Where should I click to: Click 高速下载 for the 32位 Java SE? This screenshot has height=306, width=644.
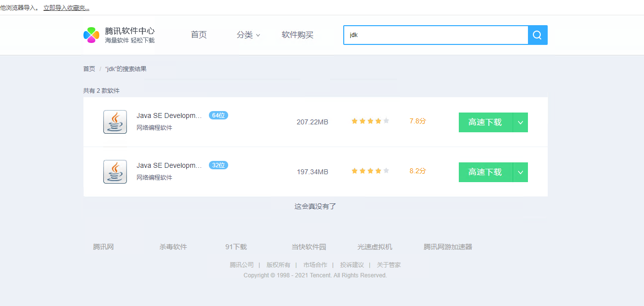tap(485, 172)
